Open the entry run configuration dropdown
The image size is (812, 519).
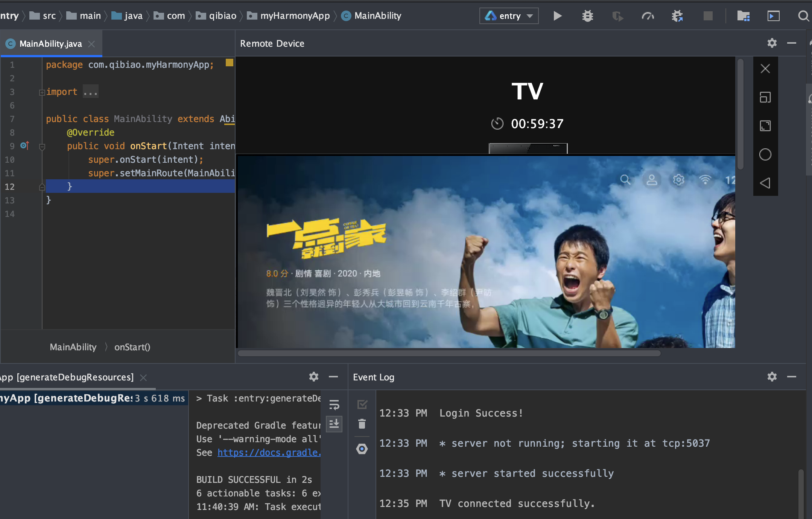(x=509, y=16)
